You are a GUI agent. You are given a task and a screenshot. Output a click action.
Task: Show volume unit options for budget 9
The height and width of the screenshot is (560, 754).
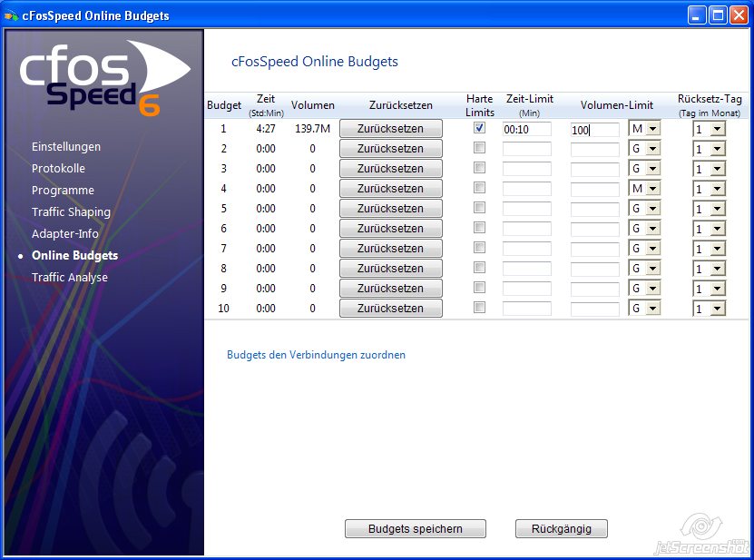(644, 289)
